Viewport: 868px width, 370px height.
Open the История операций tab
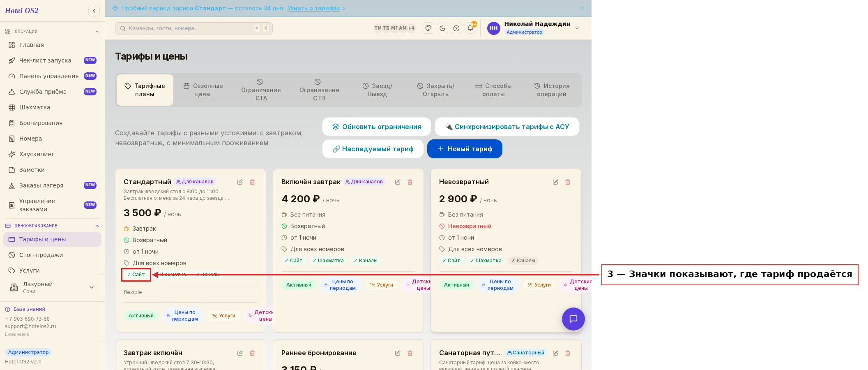pyautogui.click(x=552, y=90)
